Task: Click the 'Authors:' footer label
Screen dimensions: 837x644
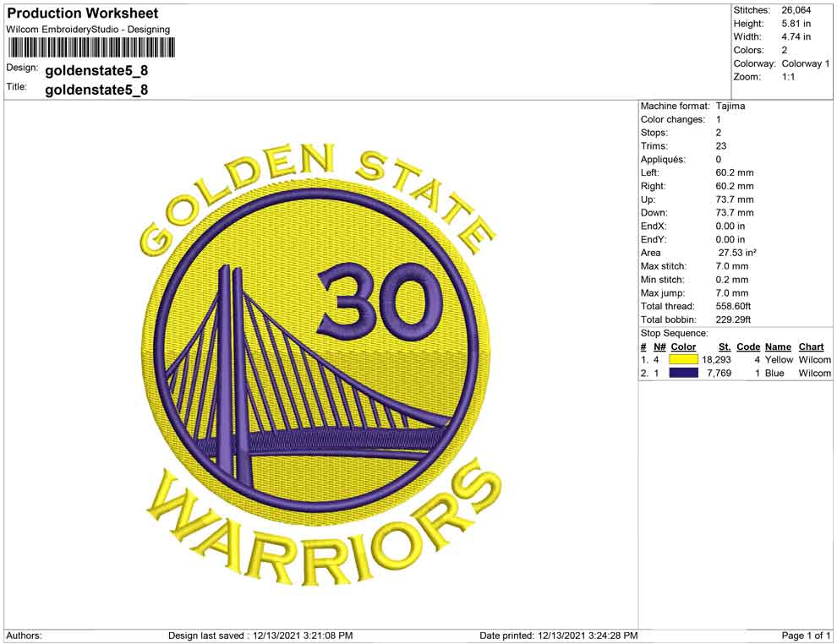Action: pyautogui.click(x=24, y=636)
